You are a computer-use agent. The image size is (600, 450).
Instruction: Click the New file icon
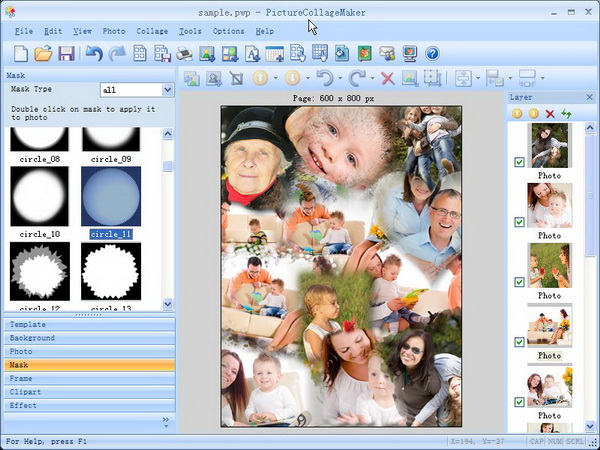(x=19, y=53)
